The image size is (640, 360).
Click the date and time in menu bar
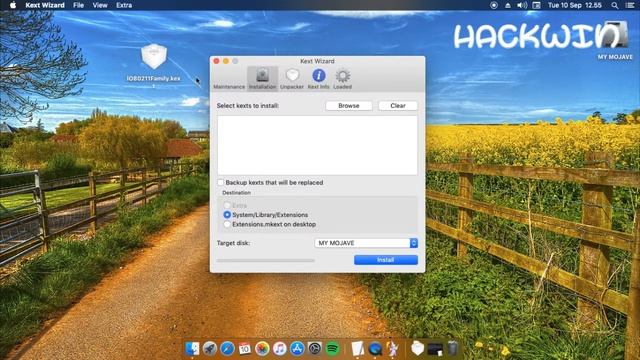pos(575,5)
